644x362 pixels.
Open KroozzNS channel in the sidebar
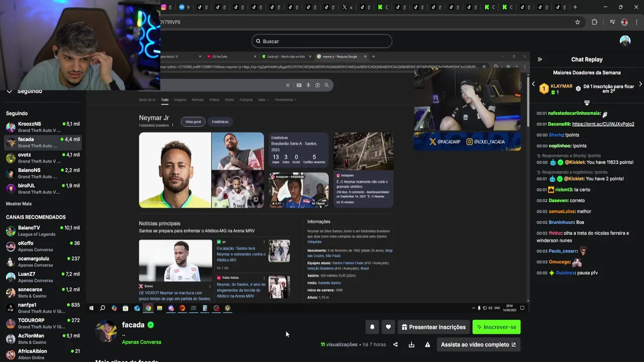tap(43, 127)
